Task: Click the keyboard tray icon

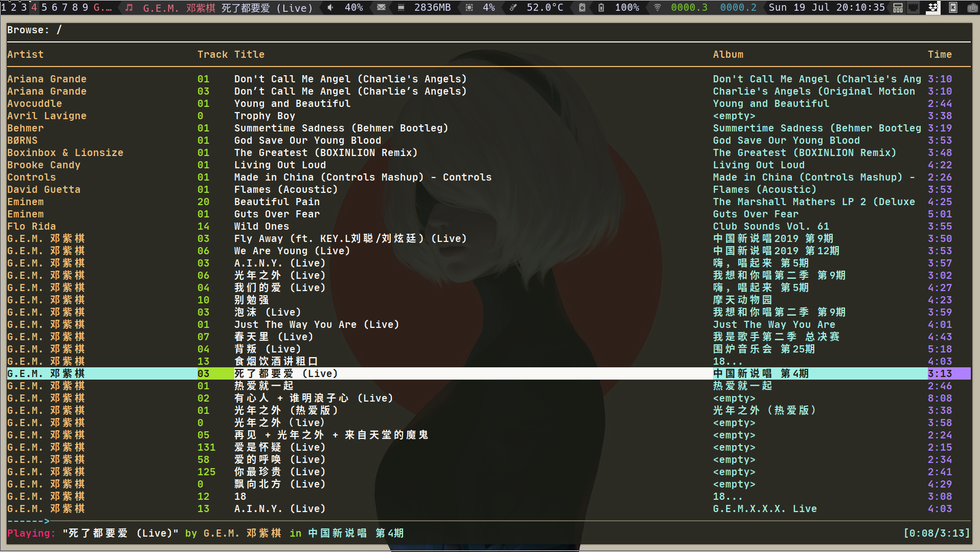Action: point(972,8)
